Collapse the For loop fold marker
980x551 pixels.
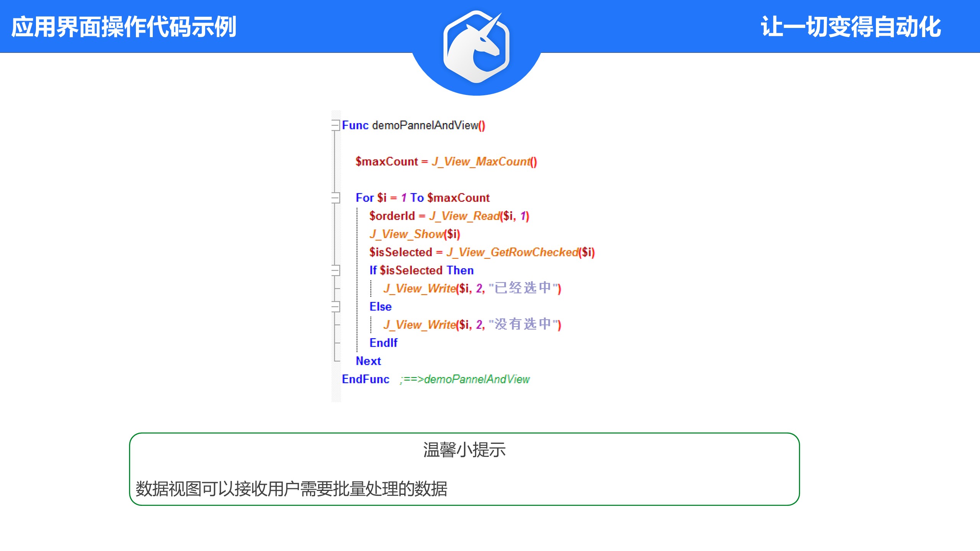click(336, 197)
